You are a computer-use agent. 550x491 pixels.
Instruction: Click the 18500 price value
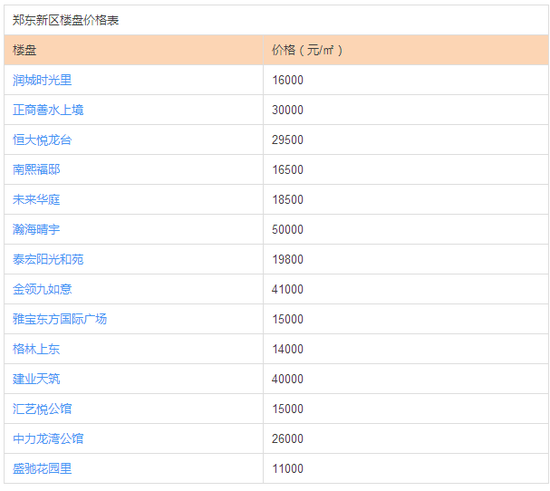[x=288, y=200]
